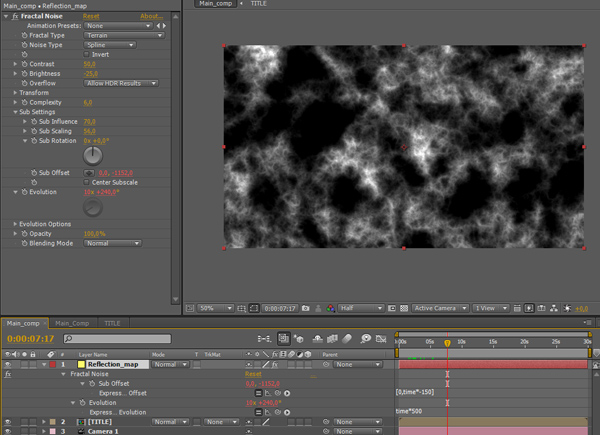Collapse the Sub Settings group
The image size is (600, 435).
[15, 112]
